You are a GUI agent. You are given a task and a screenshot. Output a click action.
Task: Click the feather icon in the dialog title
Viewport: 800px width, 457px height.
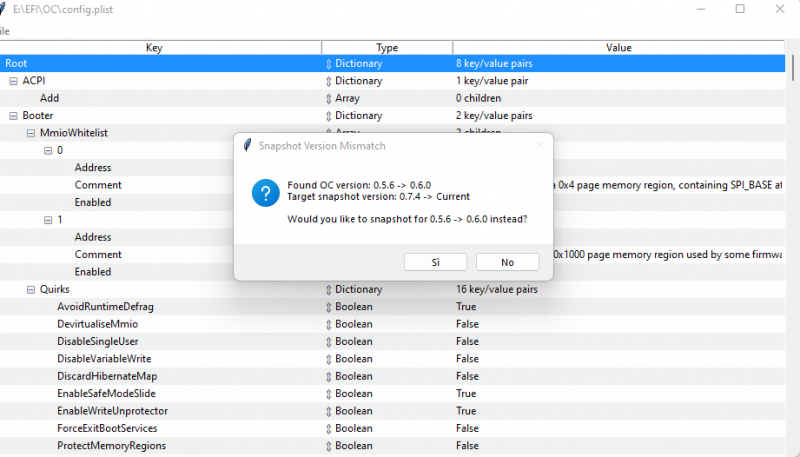[247, 146]
